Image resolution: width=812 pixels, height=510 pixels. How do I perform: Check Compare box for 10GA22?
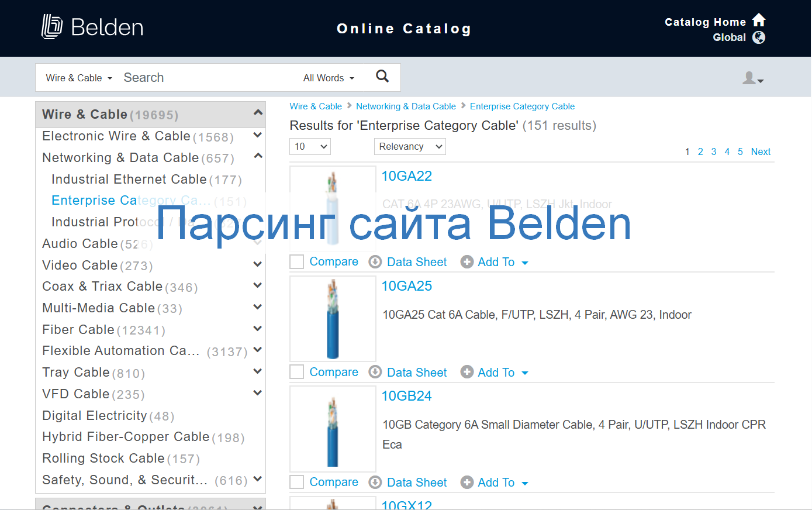[x=297, y=262]
